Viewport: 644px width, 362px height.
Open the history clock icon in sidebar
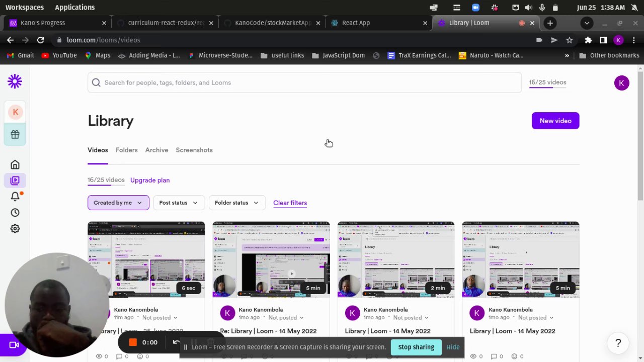pyautogui.click(x=15, y=213)
